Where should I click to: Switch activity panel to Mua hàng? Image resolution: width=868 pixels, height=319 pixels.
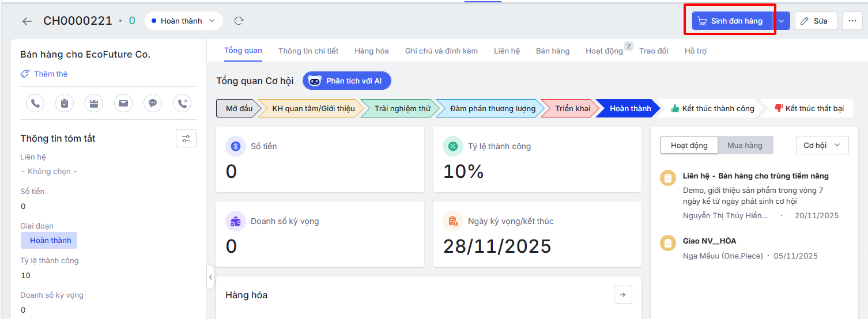[745, 145]
